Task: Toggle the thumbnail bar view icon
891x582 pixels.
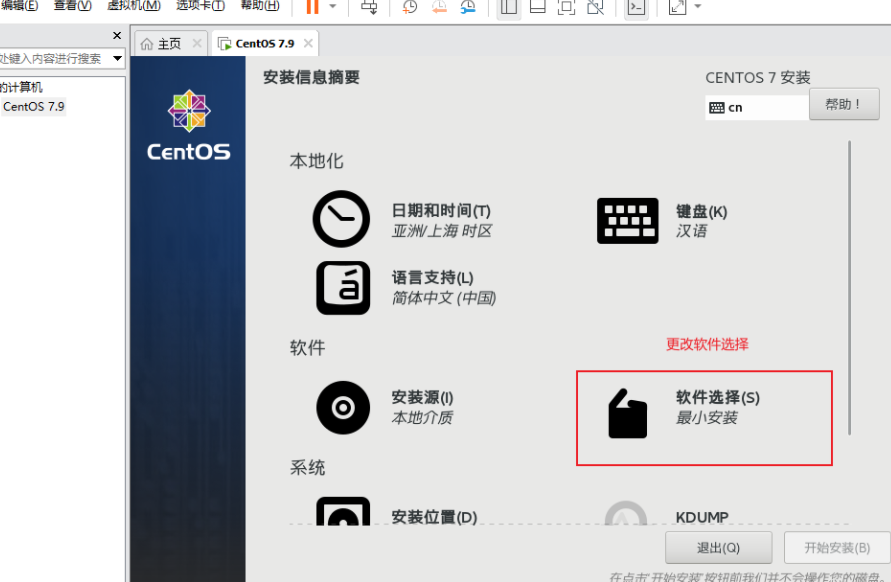Action: click(x=538, y=6)
